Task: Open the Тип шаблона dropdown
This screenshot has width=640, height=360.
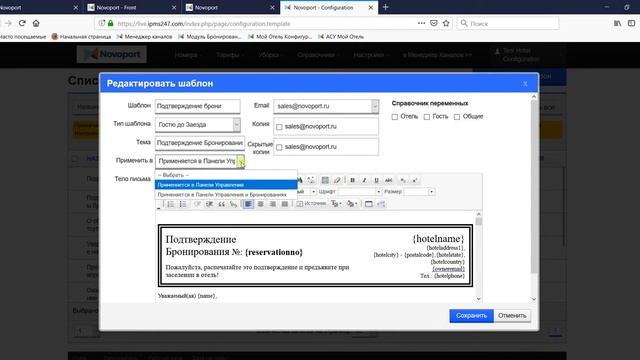Action: 198,124
